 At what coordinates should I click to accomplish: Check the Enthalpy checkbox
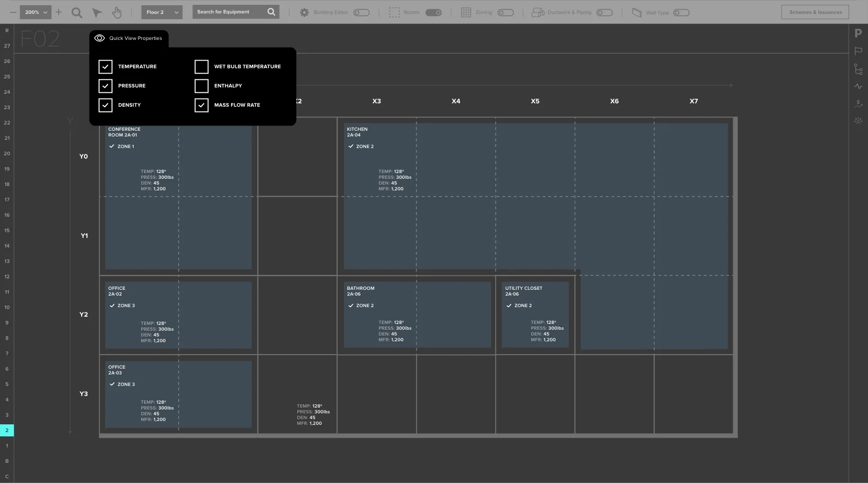[x=201, y=86]
